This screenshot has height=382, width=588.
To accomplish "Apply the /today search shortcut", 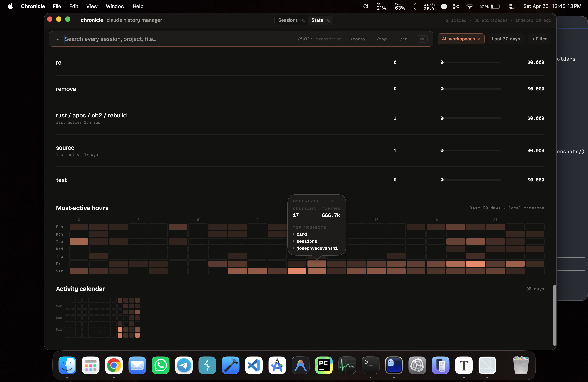I will pyautogui.click(x=358, y=39).
